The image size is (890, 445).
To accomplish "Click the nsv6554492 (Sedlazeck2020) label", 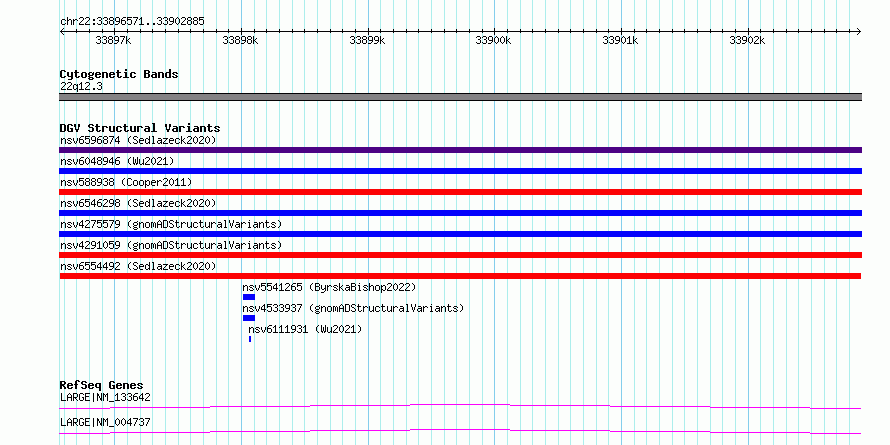I will click(138, 266).
